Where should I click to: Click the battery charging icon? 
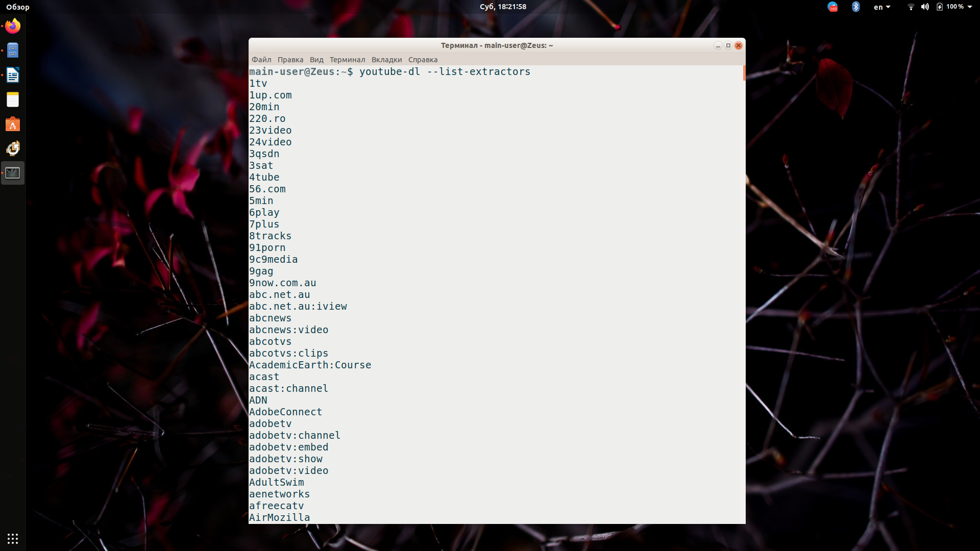[939, 7]
